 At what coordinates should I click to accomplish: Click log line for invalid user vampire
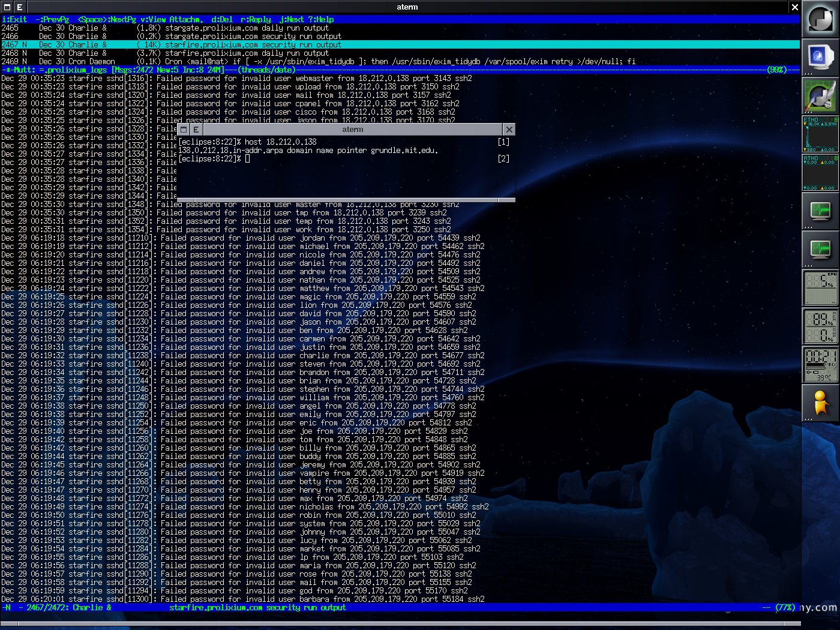point(243,473)
